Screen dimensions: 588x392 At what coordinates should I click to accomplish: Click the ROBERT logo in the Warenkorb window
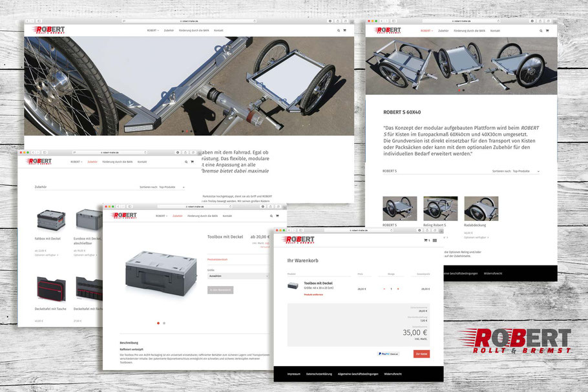pos(299,240)
